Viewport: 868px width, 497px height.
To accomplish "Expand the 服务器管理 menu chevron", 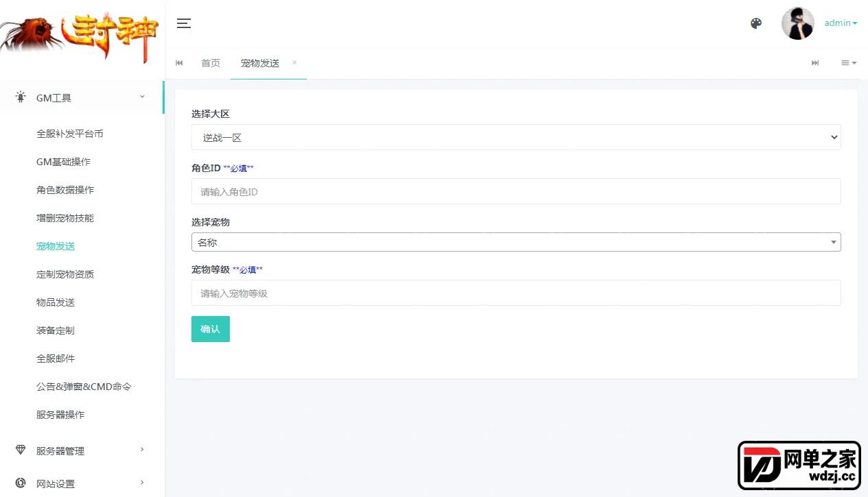I will pyautogui.click(x=142, y=450).
